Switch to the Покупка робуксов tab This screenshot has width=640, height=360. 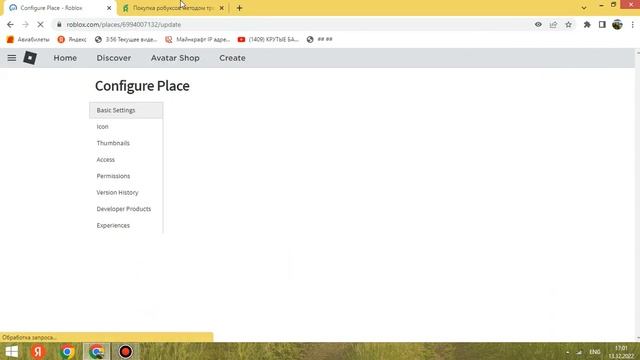click(x=173, y=8)
